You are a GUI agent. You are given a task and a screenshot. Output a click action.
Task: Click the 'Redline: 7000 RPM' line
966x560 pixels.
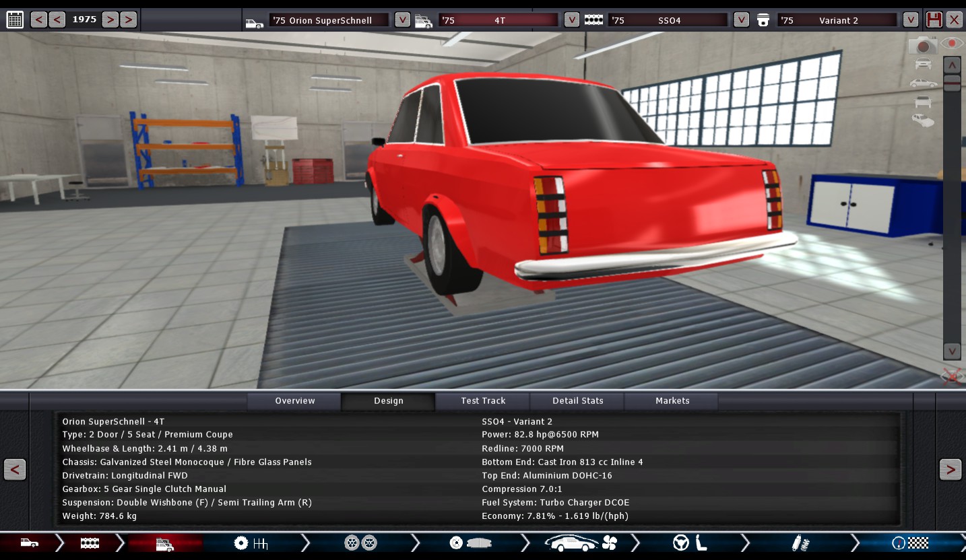pyautogui.click(x=523, y=448)
